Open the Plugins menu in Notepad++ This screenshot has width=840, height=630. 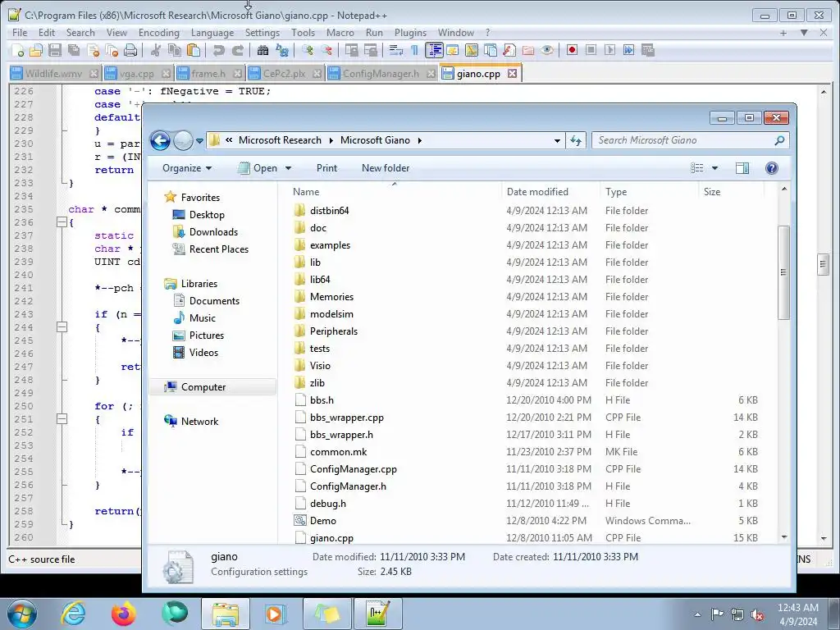point(410,33)
